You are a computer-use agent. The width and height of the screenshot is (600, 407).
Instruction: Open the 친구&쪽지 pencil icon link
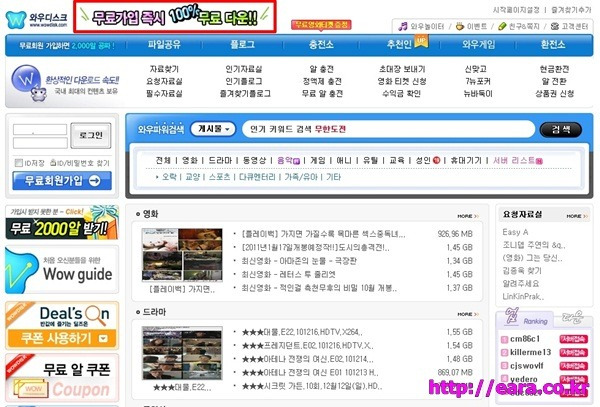click(x=502, y=26)
